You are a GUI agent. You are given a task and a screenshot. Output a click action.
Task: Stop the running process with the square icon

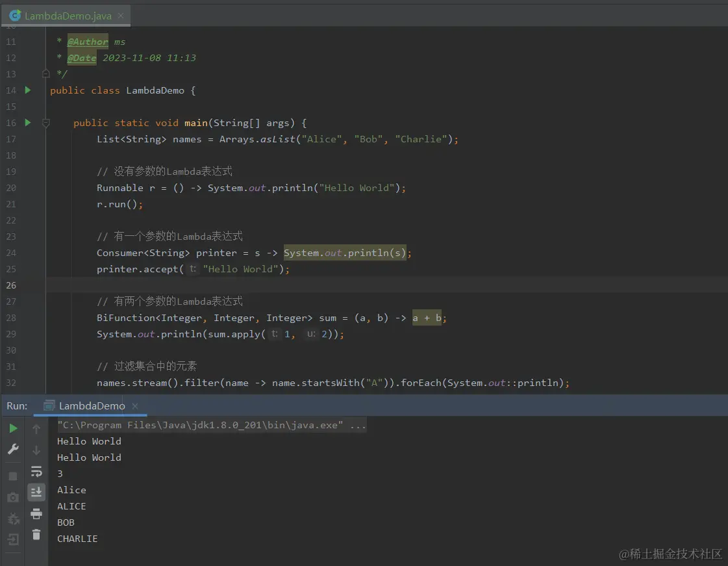(x=13, y=476)
